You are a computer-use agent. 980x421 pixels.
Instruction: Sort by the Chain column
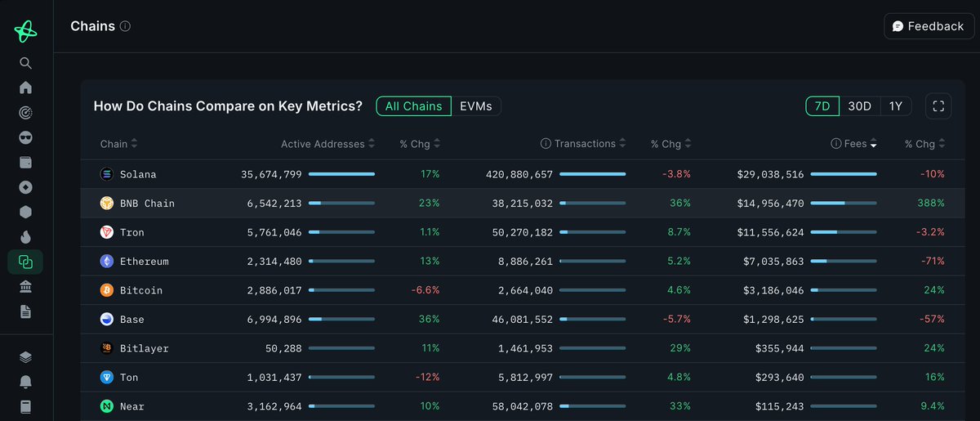pyautogui.click(x=119, y=144)
